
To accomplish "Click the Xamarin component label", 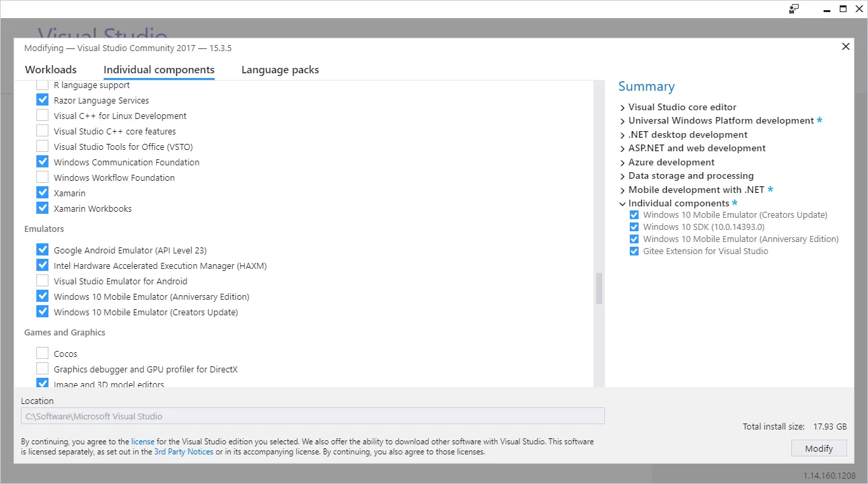I will point(70,193).
